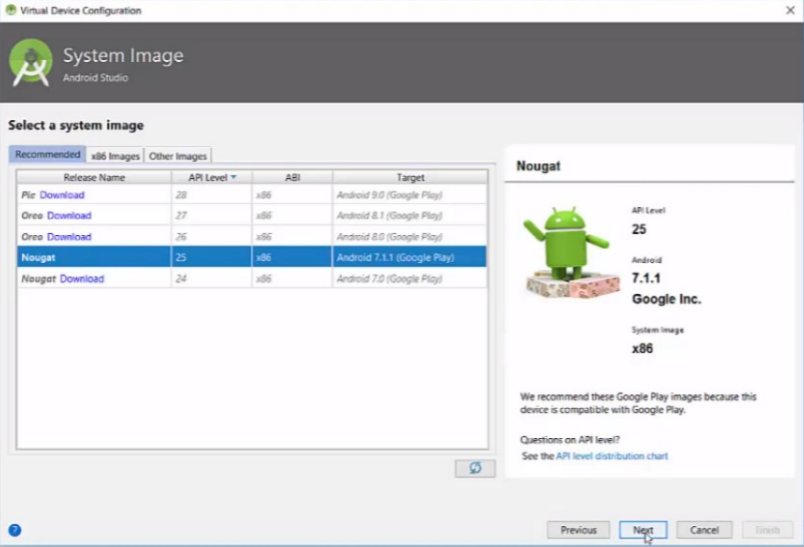804x547 pixels.
Task: Open the API level distribution chart link
Action: click(612, 456)
